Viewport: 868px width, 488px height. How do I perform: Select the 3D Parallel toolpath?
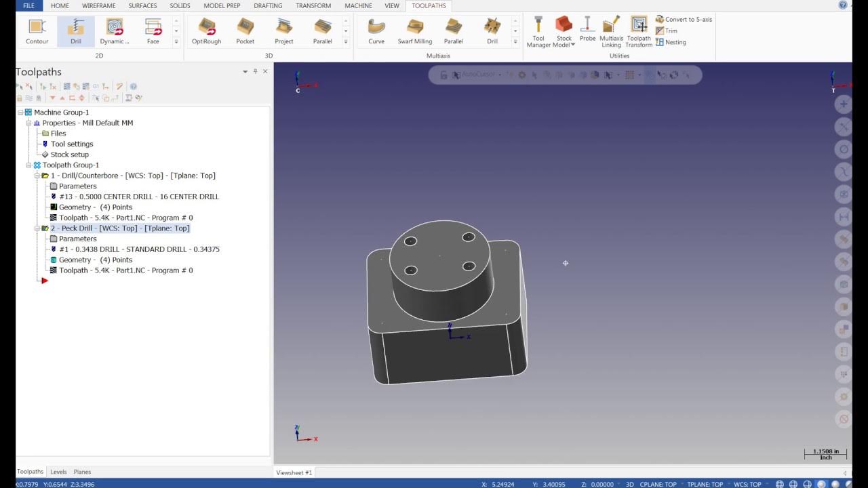(323, 31)
